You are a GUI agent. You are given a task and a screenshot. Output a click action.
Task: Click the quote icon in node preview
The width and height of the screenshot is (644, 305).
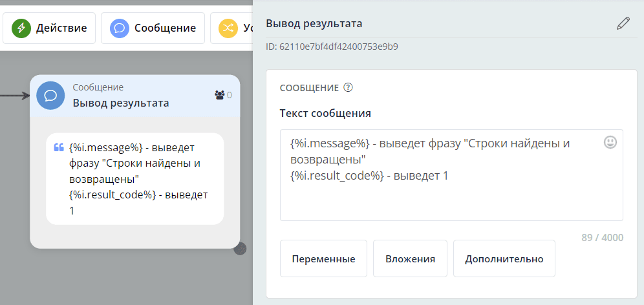click(x=58, y=147)
